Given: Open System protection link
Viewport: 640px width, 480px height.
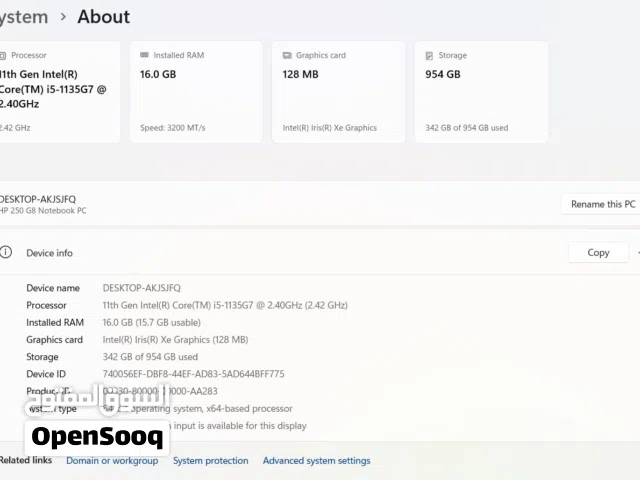Looking at the screenshot, I should [211, 460].
